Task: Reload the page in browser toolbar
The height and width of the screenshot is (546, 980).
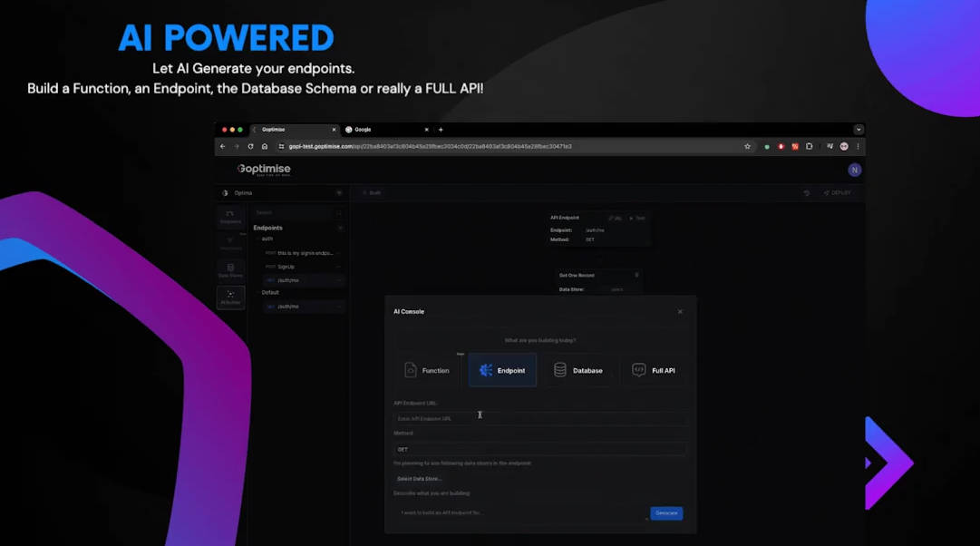Action: point(250,146)
